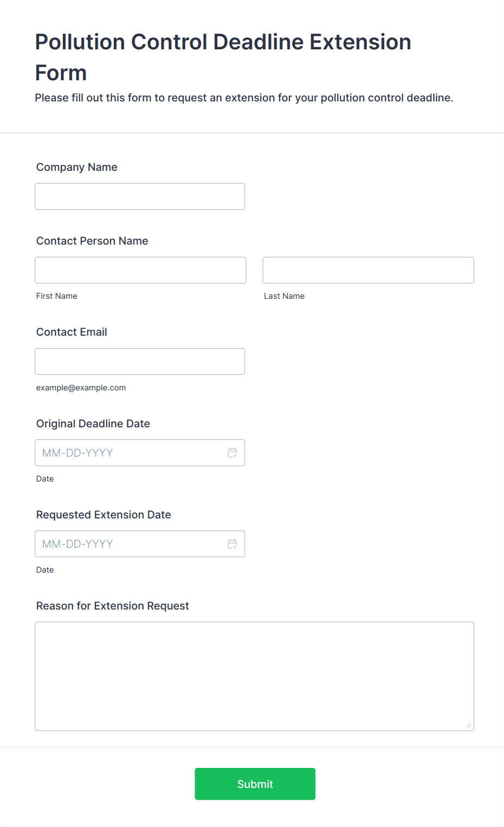Screen dimensions: 504x827
Task: Click the Contact Person Name label
Action: (92, 241)
